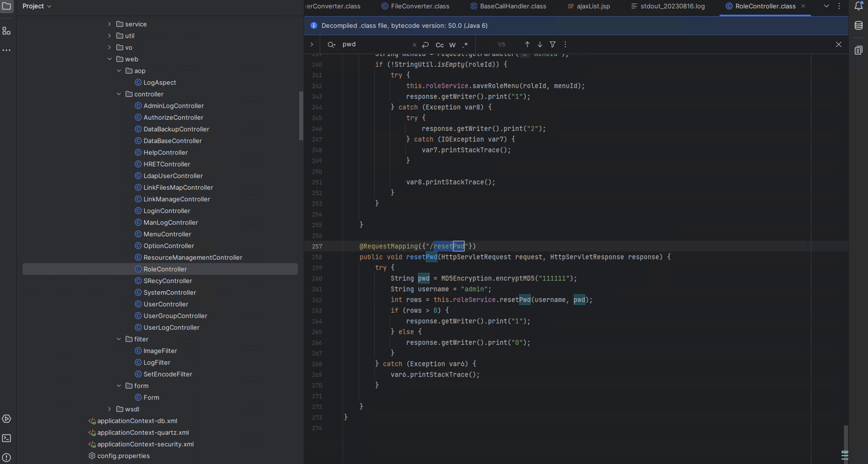Image resolution: width=868 pixels, height=464 pixels.
Task: Close the find bar
Action: pyautogui.click(x=839, y=44)
